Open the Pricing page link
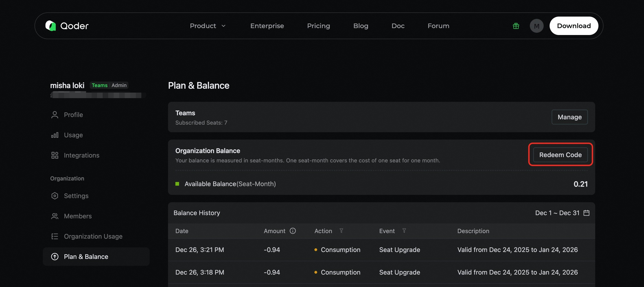644x287 pixels. (318, 26)
